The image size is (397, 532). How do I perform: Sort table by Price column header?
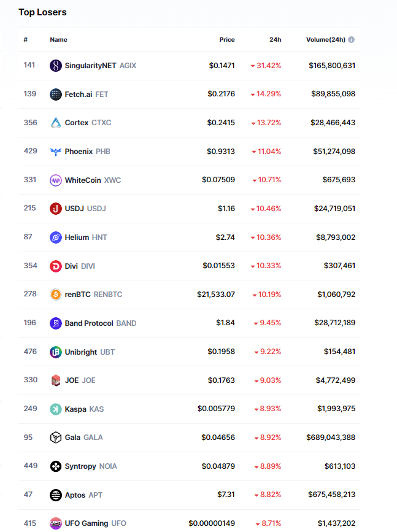coord(227,40)
